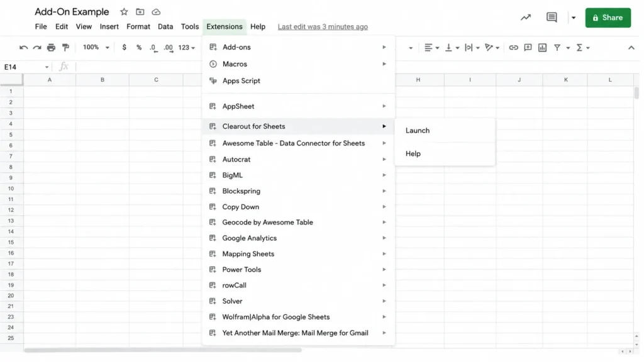Viewport: 644px width, 362px height.
Task: Click the redo arrow icon
Action: pos(37,48)
